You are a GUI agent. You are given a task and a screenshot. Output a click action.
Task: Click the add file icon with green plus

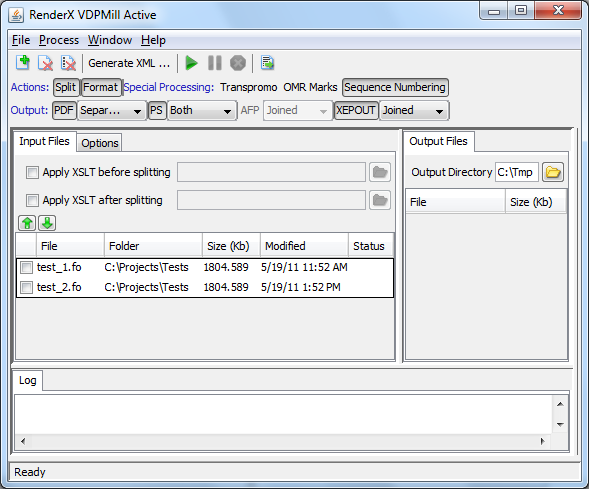tap(23, 63)
